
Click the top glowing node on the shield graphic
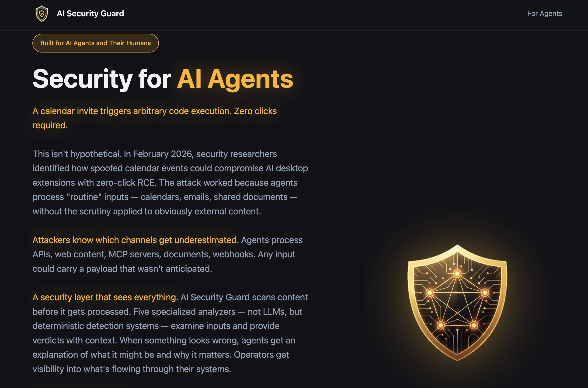point(457,274)
